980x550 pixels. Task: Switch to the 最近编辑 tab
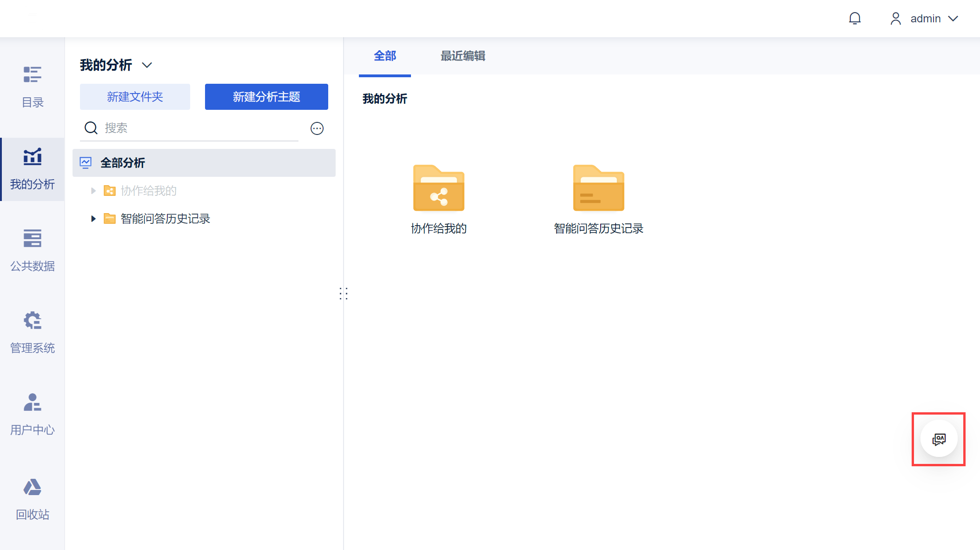[x=463, y=56]
